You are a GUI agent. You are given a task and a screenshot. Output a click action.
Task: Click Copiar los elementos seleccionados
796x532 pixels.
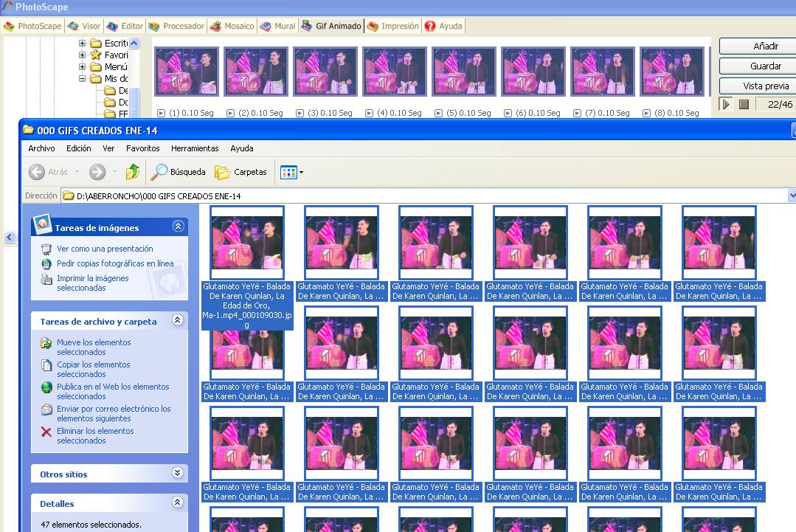coord(94,369)
